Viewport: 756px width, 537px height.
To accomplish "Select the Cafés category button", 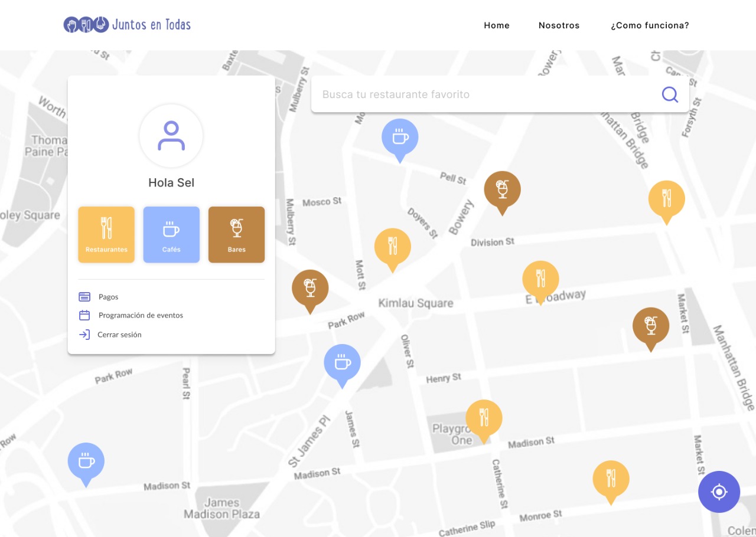I will [x=171, y=234].
